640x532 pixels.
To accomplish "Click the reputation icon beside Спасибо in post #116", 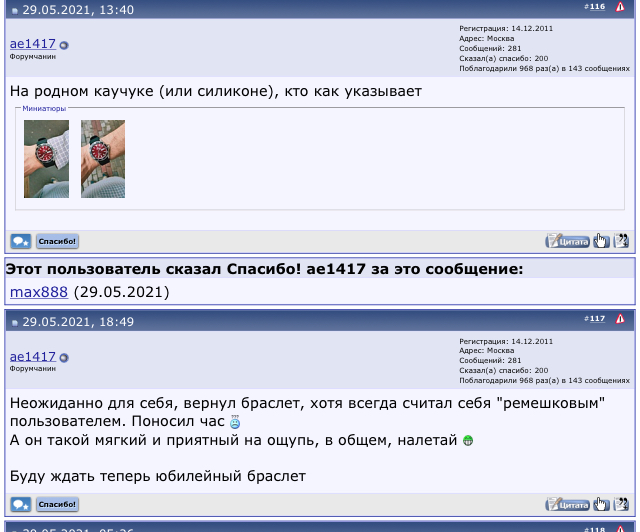I will coord(21,241).
